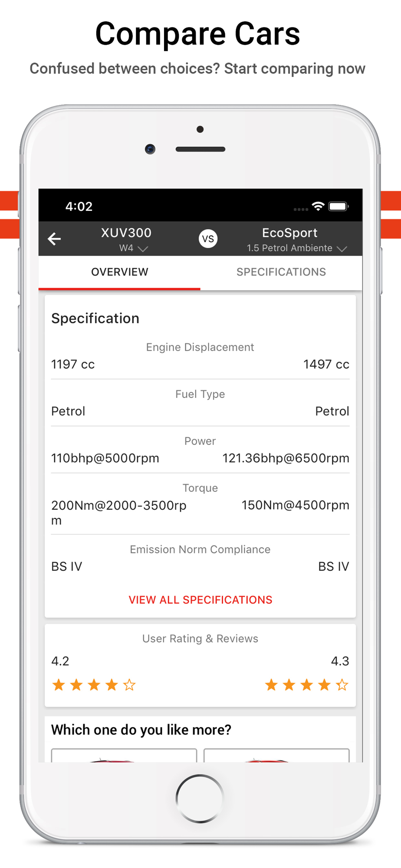Open the XUV300 W4 variant dropdown
This screenshot has height=868, width=401.
click(134, 248)
